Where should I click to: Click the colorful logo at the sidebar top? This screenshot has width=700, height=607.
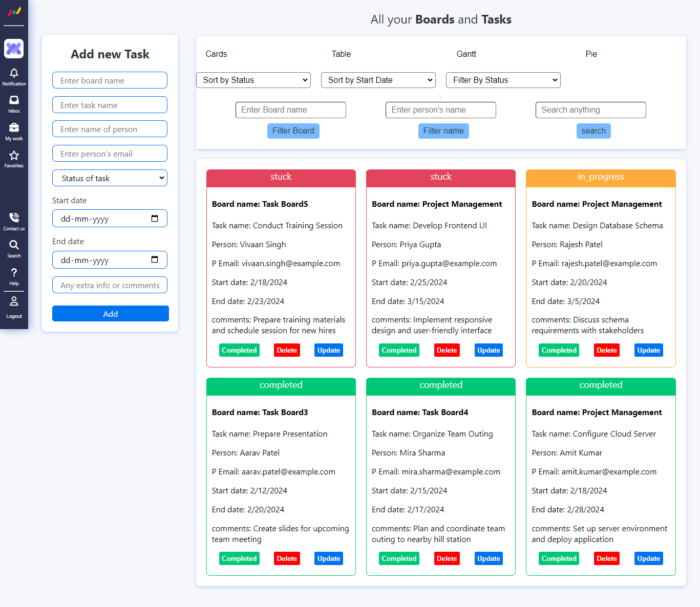click(x=14, y=11)
